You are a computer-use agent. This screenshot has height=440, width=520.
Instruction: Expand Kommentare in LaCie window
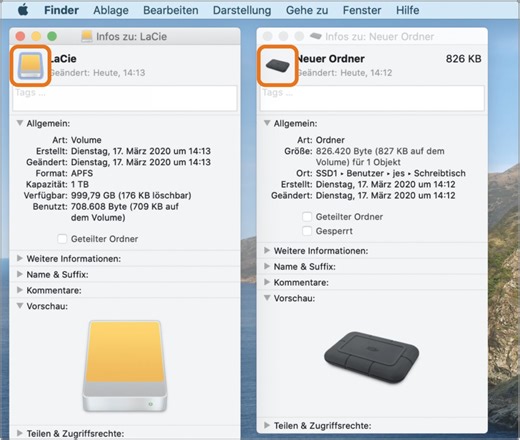(20, 290)
